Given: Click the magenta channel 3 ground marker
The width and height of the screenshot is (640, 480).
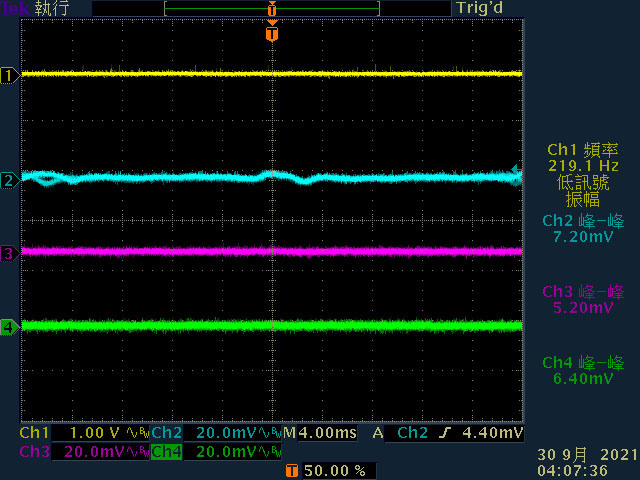Looking at the screenshot, I should (9, 254).
